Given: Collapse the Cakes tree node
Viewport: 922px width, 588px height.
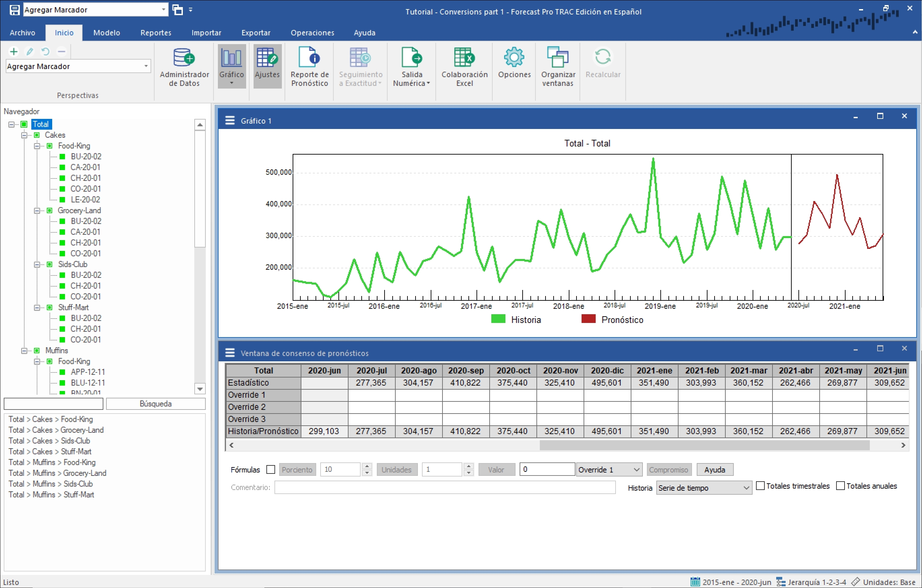Looking at the screenshot, I should pyautogui.click(x=24, y=135).
